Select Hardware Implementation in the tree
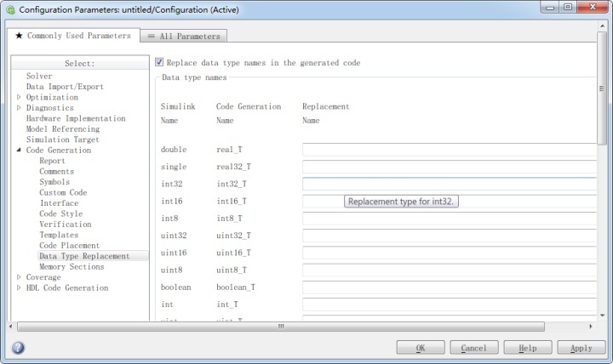Image resolution: width=613 pixels, height=364 pixels. (x=76, y=118)
